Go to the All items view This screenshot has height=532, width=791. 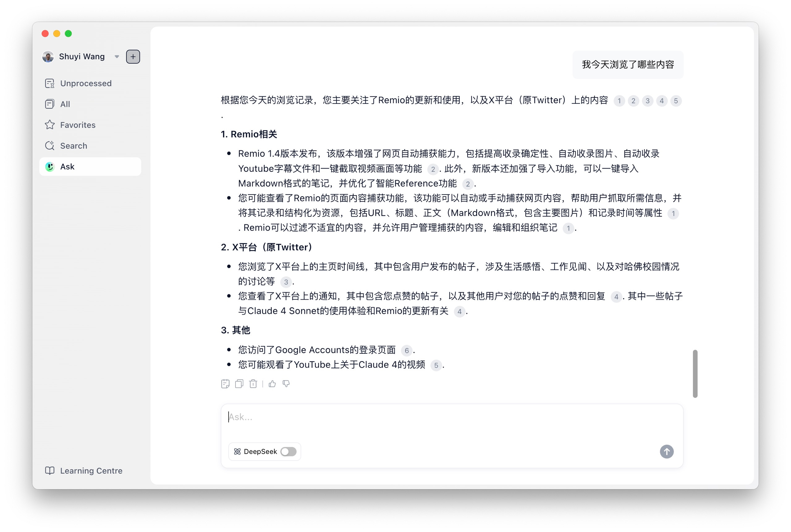coord(65,104)
